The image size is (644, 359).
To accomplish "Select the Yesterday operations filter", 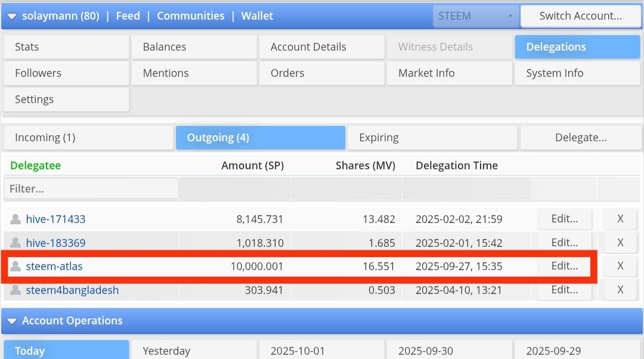I will [194, 351].
